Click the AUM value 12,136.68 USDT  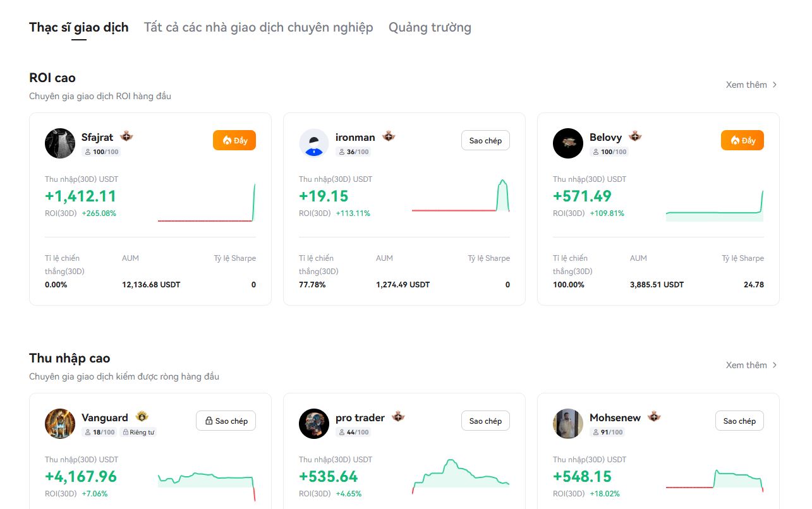point(151,285)
